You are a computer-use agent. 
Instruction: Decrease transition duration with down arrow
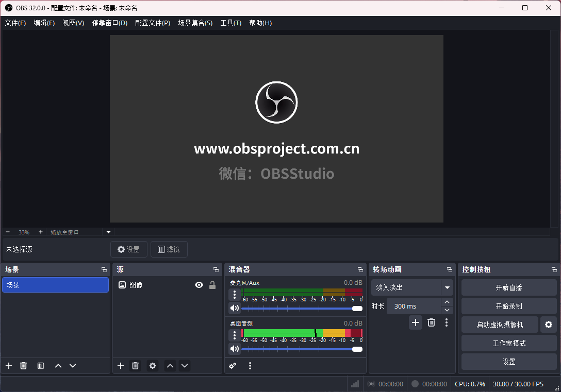tap(447, 310)
